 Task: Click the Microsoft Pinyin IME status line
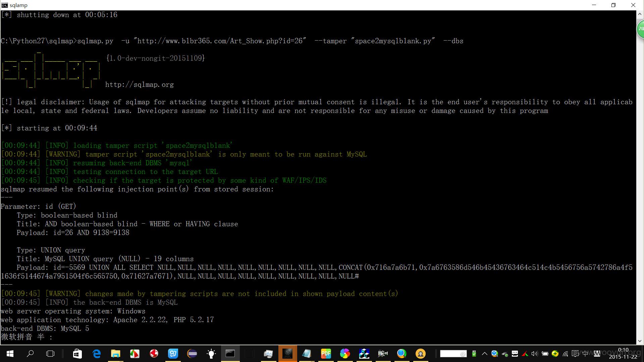tap(27, 337)
